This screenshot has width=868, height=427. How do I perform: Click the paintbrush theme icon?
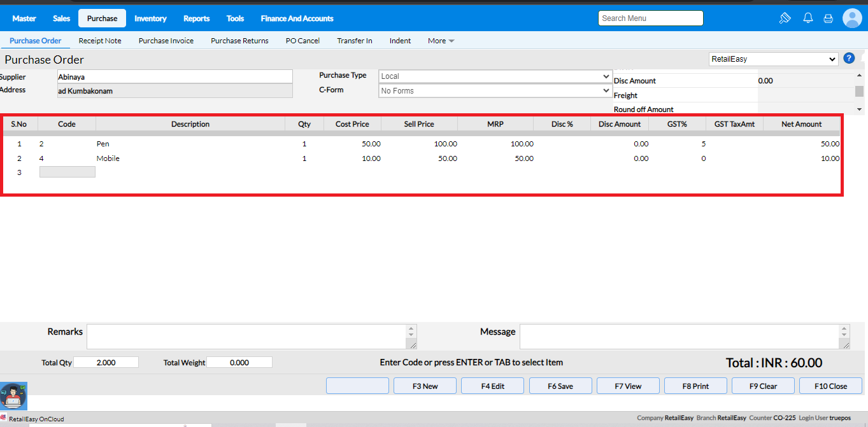(785, 18)
